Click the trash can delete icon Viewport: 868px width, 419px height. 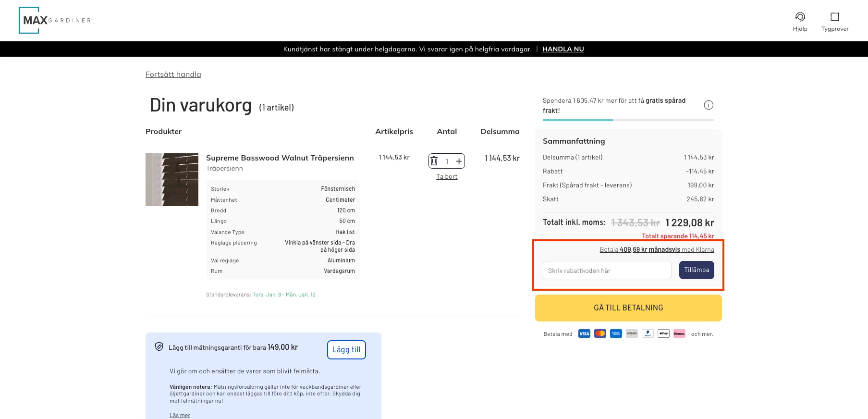(x=434, y=161)
